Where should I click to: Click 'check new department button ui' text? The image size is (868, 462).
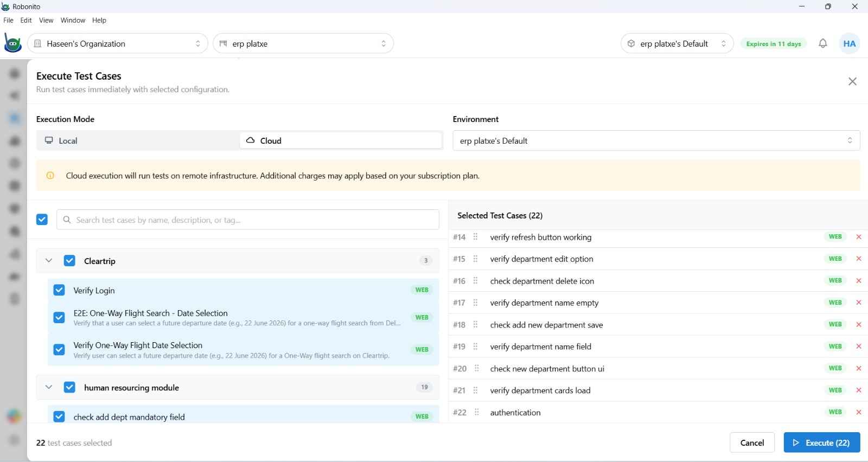(x=547, y=369)
